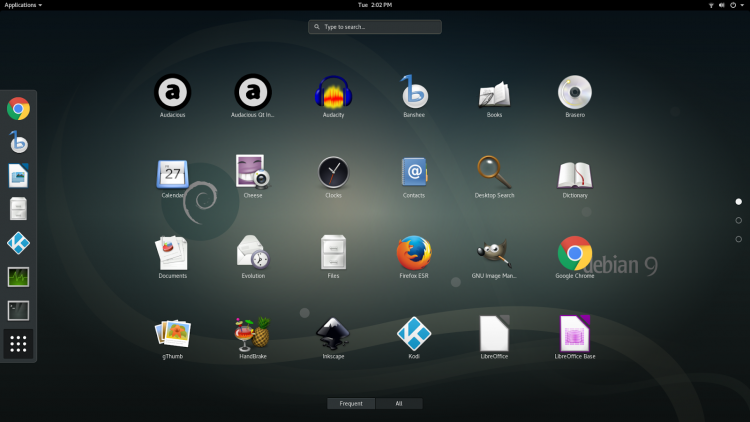Image resolution: width=750 pixels, height=422 pixels.
Task: Open Files from the app grid
Action: pyautogui.click(x=333, y=257)
